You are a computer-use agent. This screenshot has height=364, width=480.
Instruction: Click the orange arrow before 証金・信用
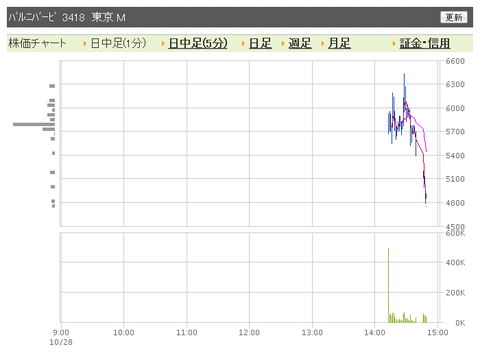click(394, 43)
